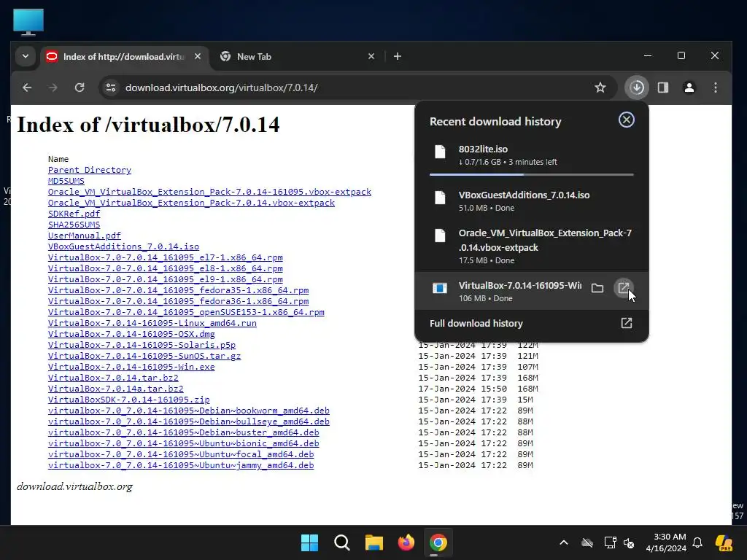Open File Explorer from the taskbar
The height and width of the screenshot is (560, 747).
point(374,542)
